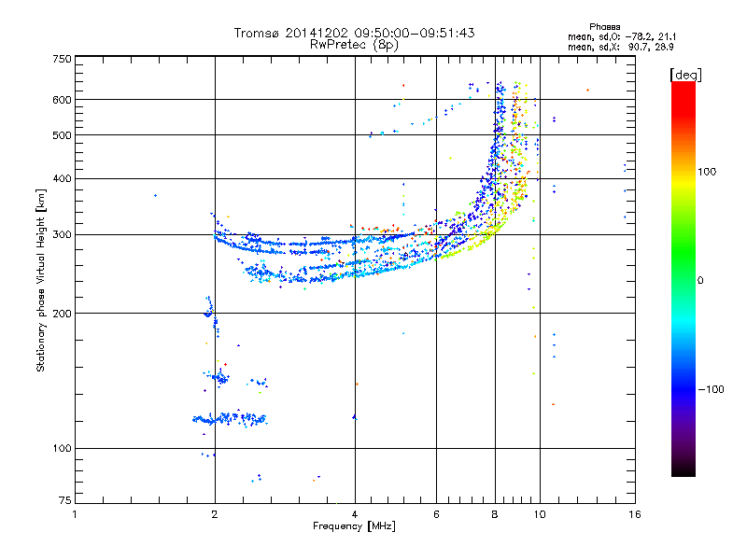Image resolution: width=747 pixels, height=560 pixels.
Task: Click the "4" frequency axis label
Action: pos(355,514)
